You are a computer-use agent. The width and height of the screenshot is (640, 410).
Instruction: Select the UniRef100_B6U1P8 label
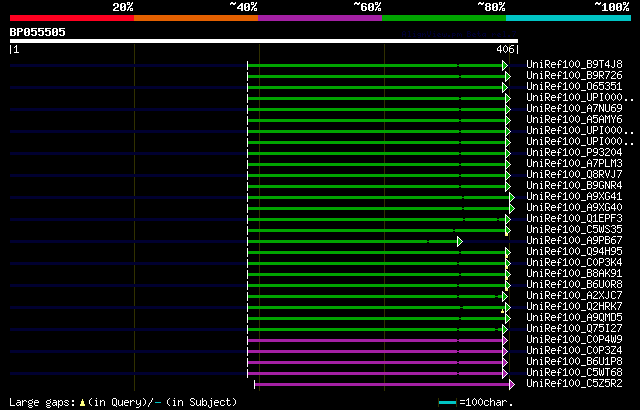click(574, 361)
